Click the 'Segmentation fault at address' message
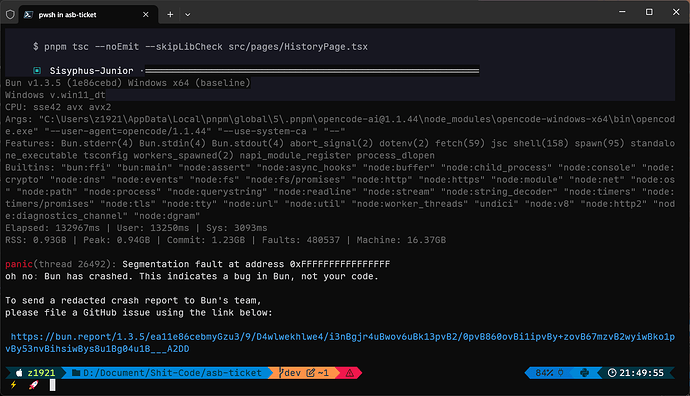 pyautogui.click(x=256, y=264)
